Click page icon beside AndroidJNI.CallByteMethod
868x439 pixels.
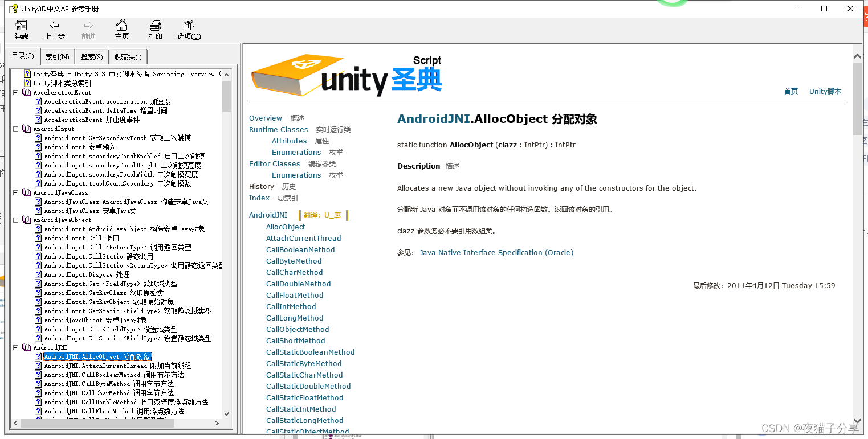pyautogui.click(x=39, y=384)
